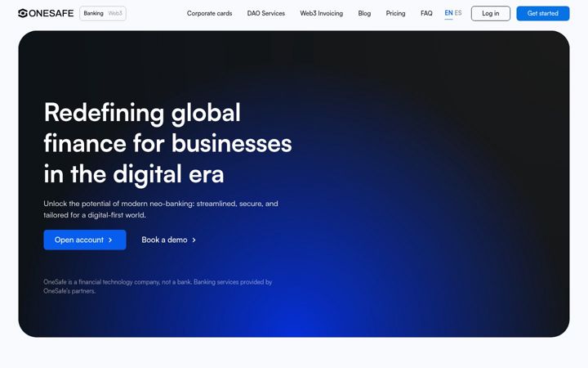Click the ONESAFE wordmark text
The image size is (588, 368).
51,13
